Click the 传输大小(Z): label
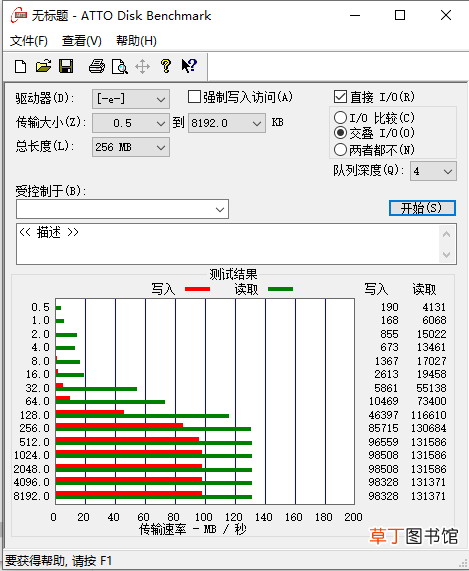The width and height of the screenshot is (469, 571). [x=51, y=122]
